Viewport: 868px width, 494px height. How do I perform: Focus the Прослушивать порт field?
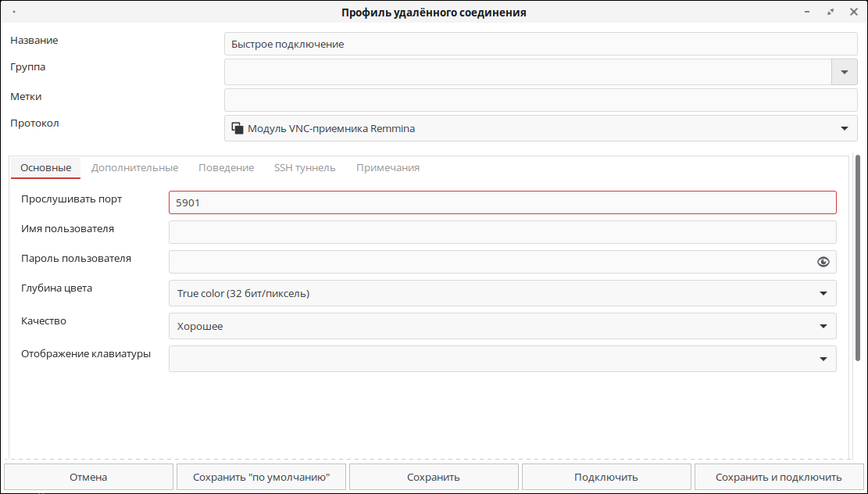click(502, 202)
